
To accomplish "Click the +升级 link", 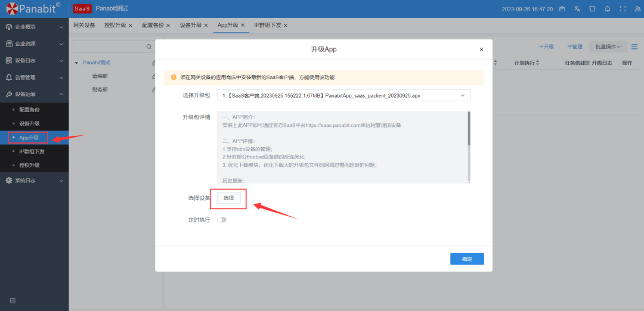I will [x=547, y=47].
